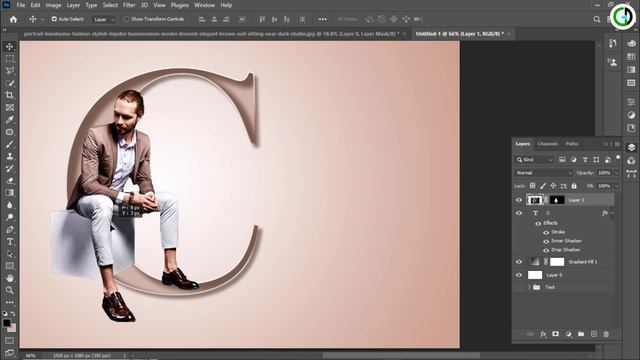Select the Crop tool
The width and height of the screenshot is (640, 360).
tap(9, 95)
